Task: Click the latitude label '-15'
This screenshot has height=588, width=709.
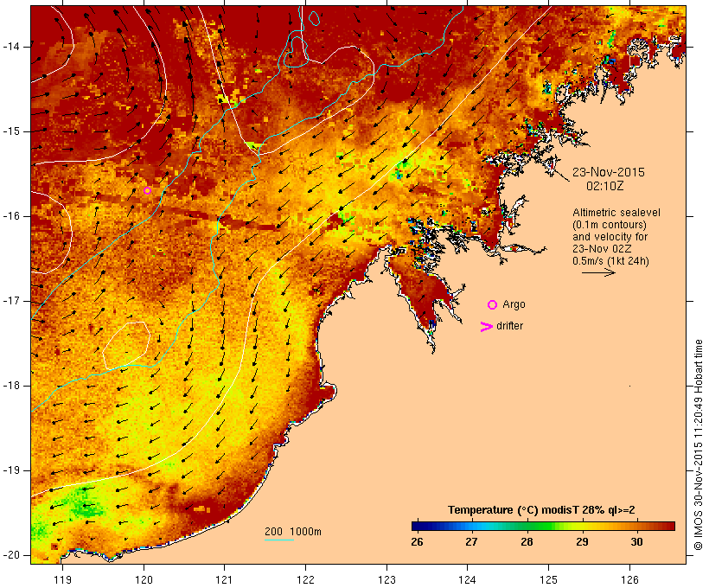Action: click(x=11, y=131)
